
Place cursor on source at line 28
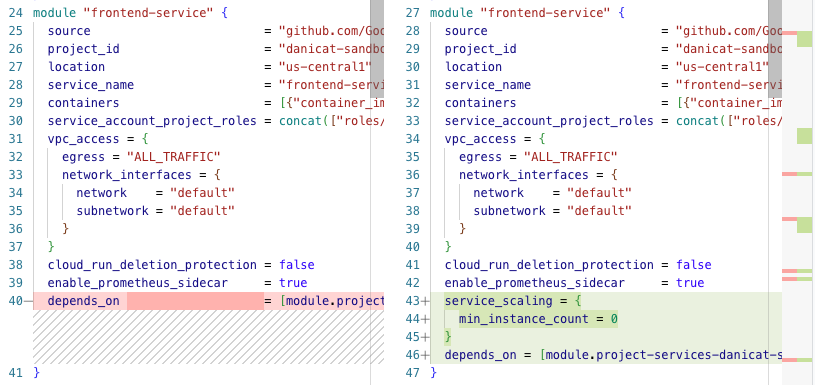(466, 31)
